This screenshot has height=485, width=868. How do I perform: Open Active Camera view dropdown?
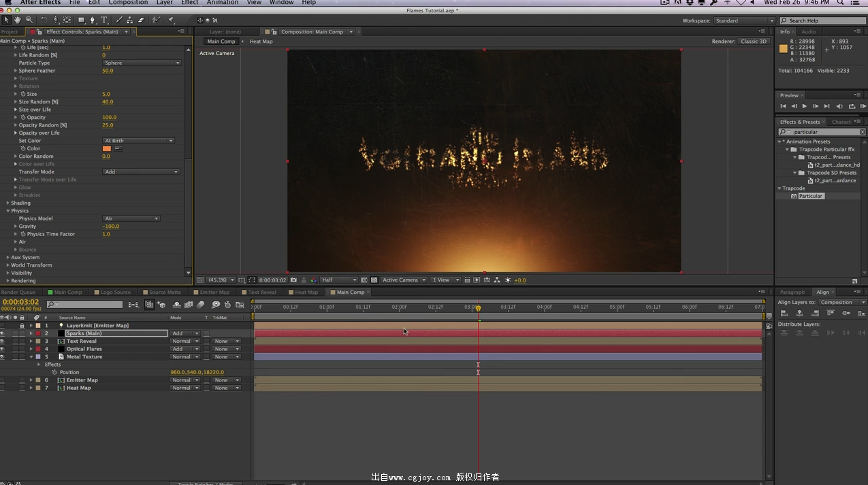404,280
